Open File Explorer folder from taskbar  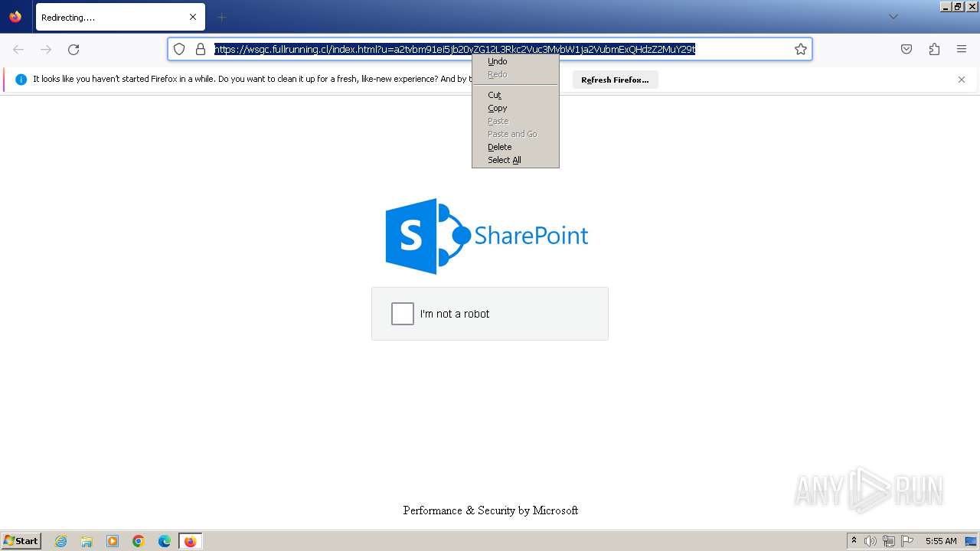[87, 541]
